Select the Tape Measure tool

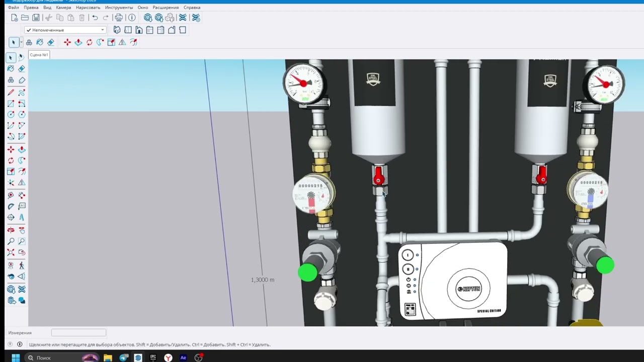[x=11, y=195]
